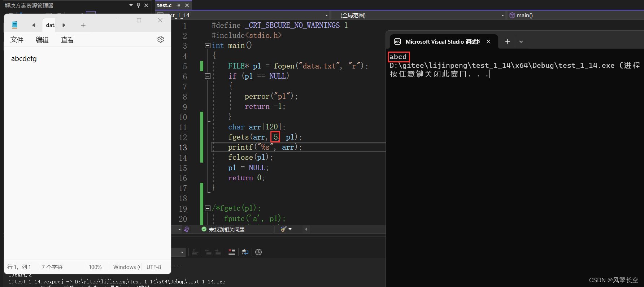
Task: Open Notepad 编辑 menu
Action: (x=42, y=40)
